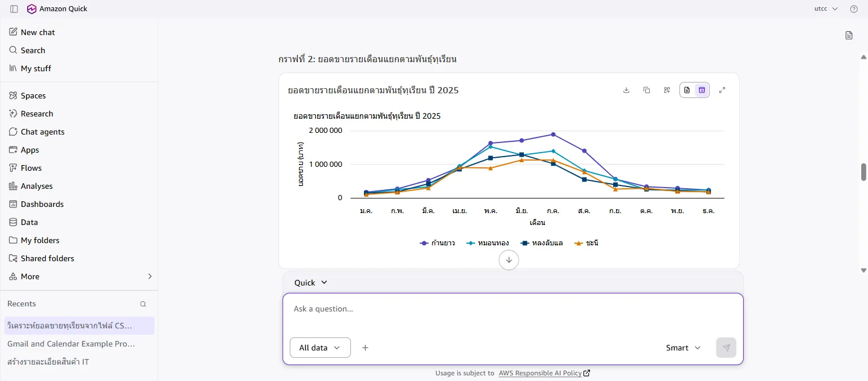
Task: Switch the chart card to document view
Action: pos(687,90)
